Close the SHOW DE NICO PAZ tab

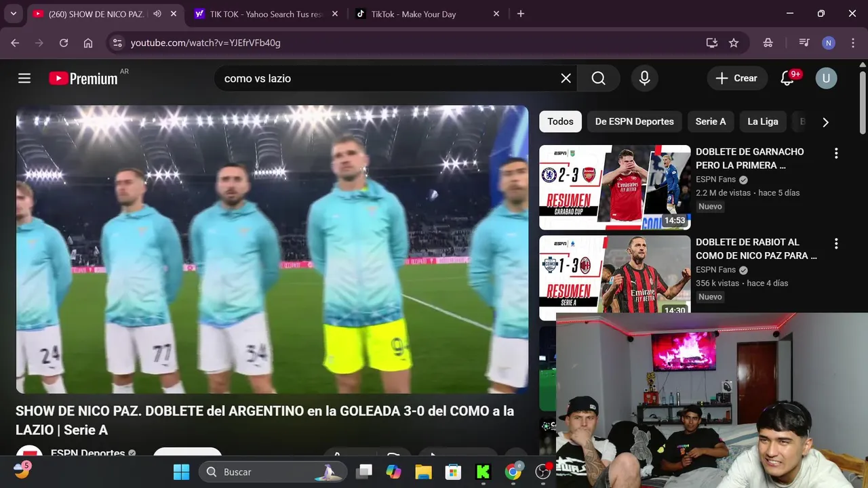tap(174, 14)
